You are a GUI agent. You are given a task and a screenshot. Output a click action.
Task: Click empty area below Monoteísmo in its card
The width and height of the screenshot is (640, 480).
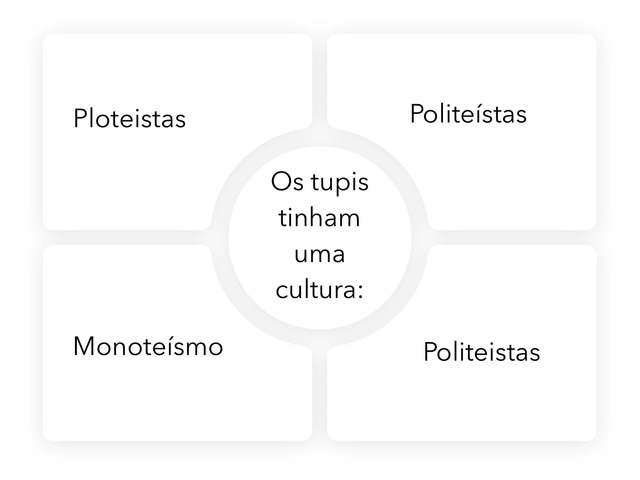(x=163, y=400)
